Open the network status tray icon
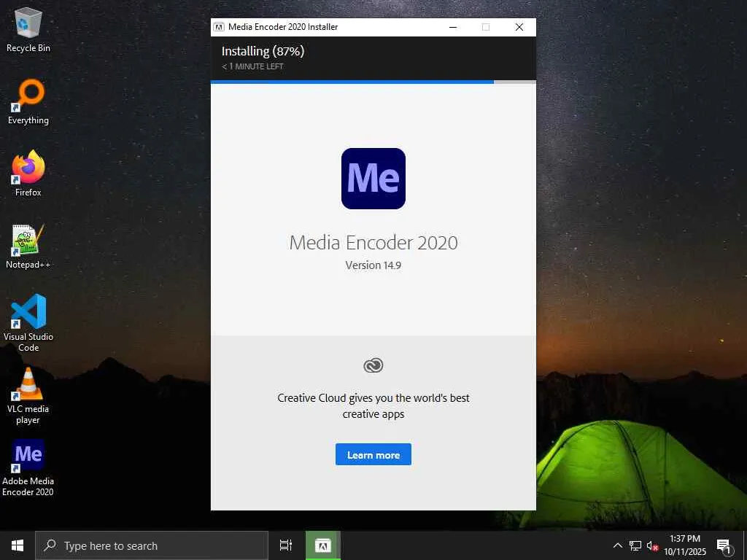The width and height of the screenshot is (747, 560). 635,545
